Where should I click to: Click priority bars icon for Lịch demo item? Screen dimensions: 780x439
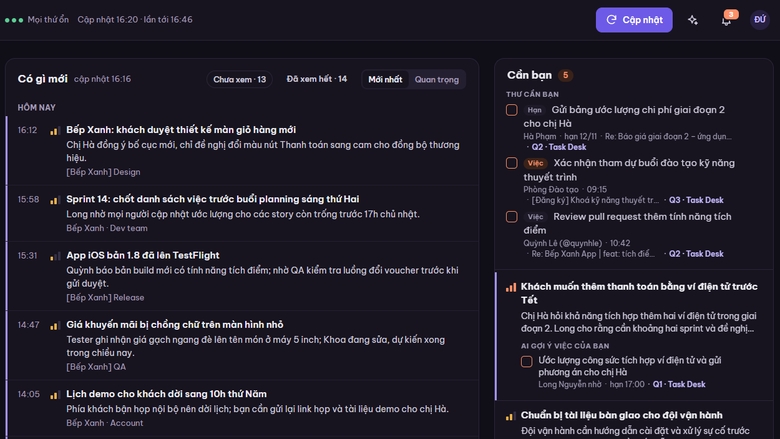tap(55, 395)
